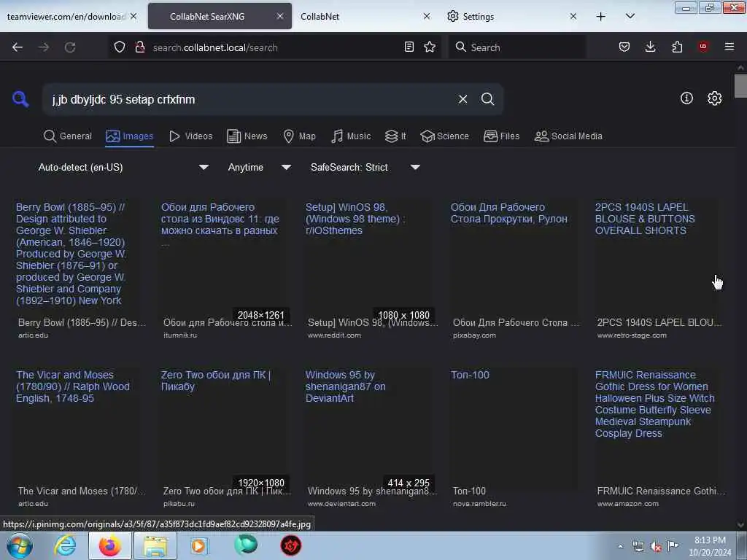Close the CollabNet SearXNG tab
The image size is (747, 560).
pyautogui.click(x=279, y=16)
